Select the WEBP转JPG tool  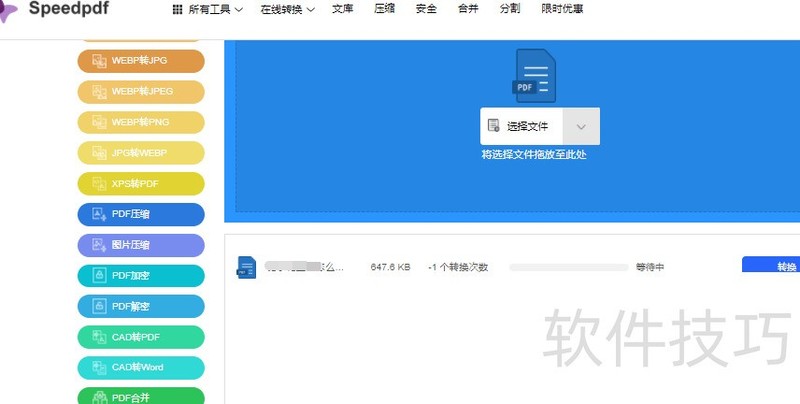141,61
